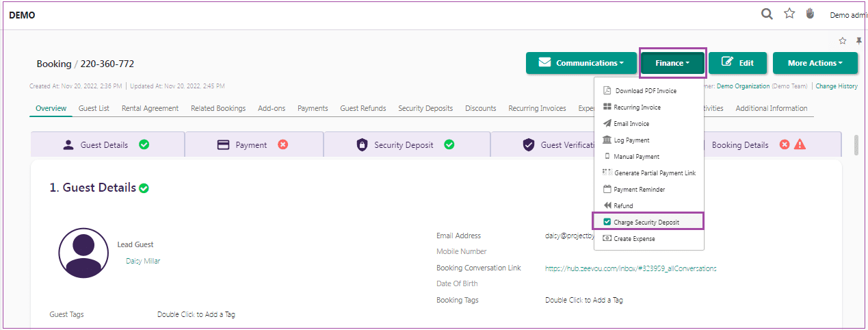The height and width of the screenshot is (330, 868).
Task: Open the Recurring Invoices tab
Action: 537,108
